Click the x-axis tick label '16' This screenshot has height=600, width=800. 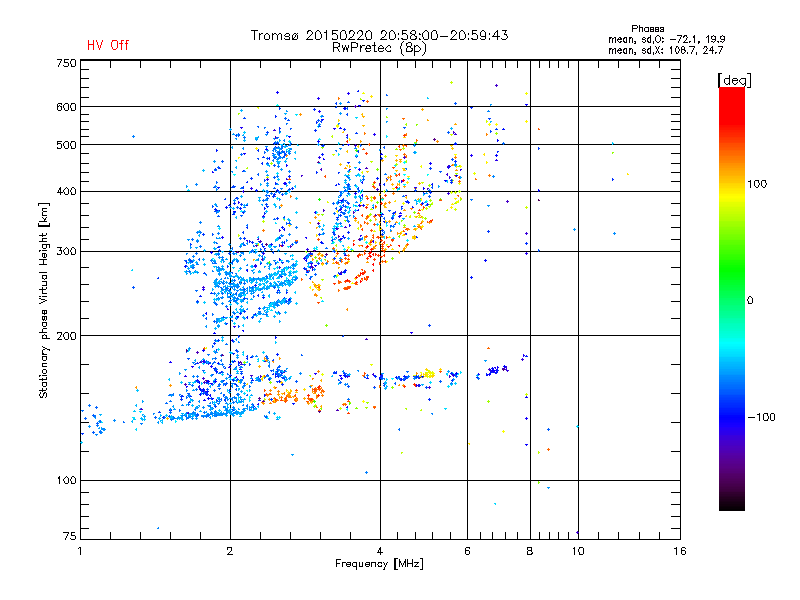point(680,551)
